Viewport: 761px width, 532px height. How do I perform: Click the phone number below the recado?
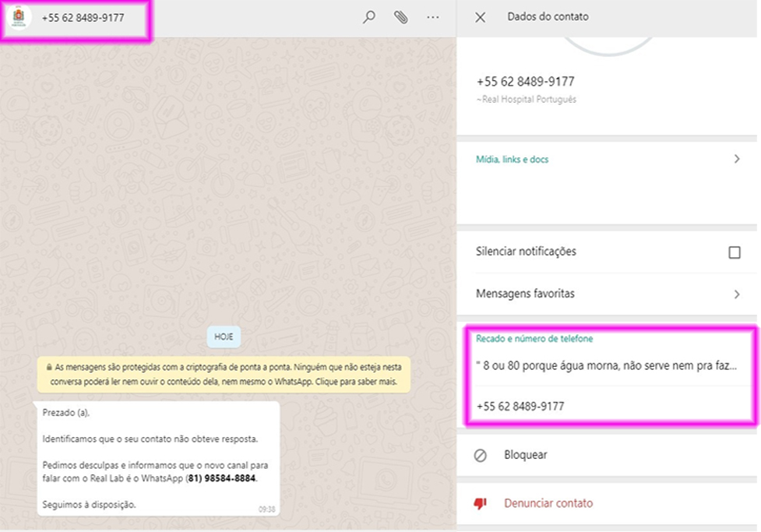[520, 407]
